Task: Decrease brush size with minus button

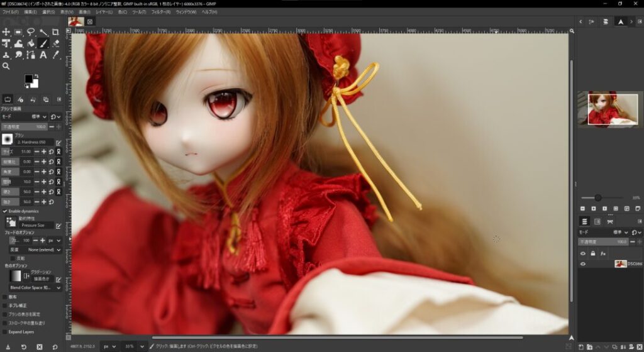Action: (36, 151)
